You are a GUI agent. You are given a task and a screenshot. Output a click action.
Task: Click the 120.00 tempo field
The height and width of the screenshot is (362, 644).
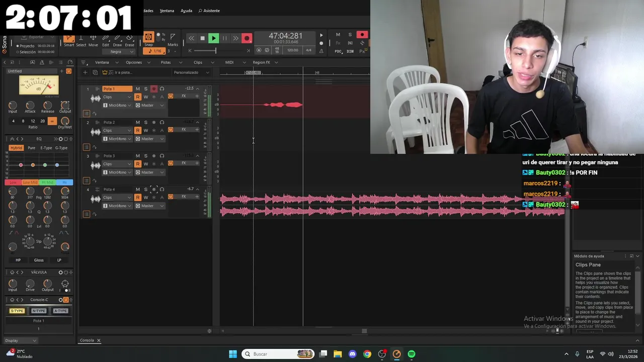click(x=292, y=50)
